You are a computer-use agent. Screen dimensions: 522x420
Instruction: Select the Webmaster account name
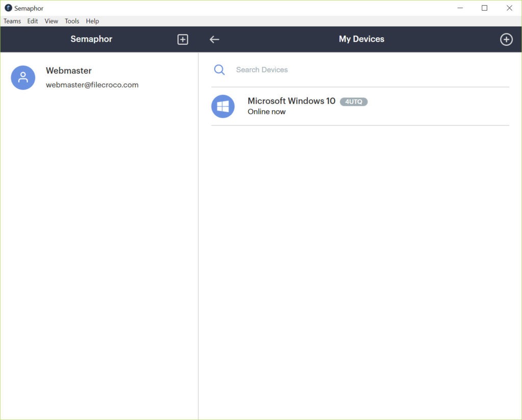[69, 70]
